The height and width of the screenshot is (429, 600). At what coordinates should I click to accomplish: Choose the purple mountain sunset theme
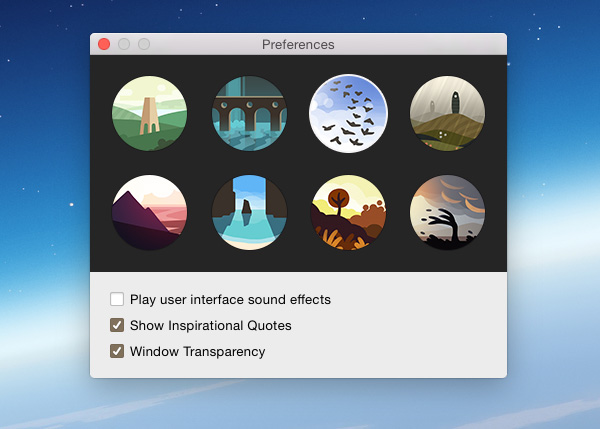(x=149, y=212)
